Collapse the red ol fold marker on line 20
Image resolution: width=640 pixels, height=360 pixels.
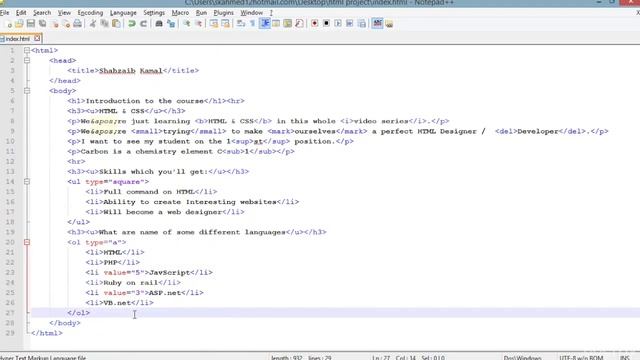point(27,242)
